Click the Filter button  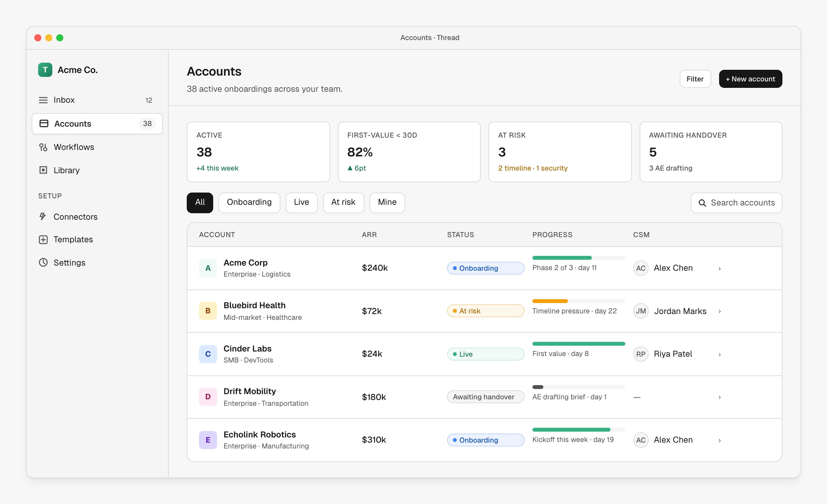pos(695,79)
